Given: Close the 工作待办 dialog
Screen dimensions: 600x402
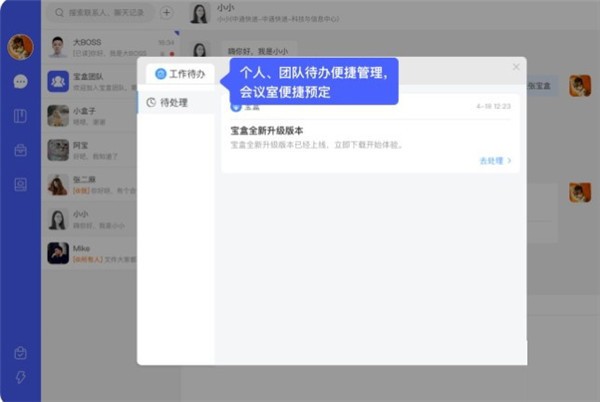Looking at the screenshot, I should pos(516,67).
